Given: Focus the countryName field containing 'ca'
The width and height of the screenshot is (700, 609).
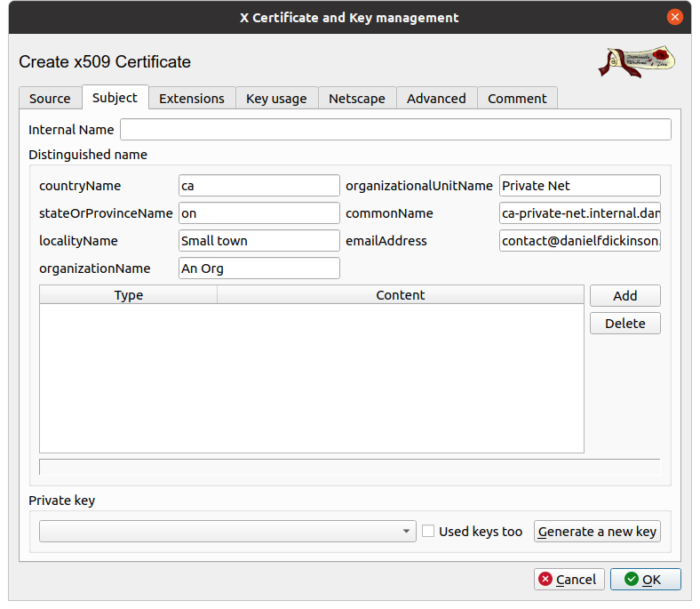Looking at the screenshot, I should (259, 186).
